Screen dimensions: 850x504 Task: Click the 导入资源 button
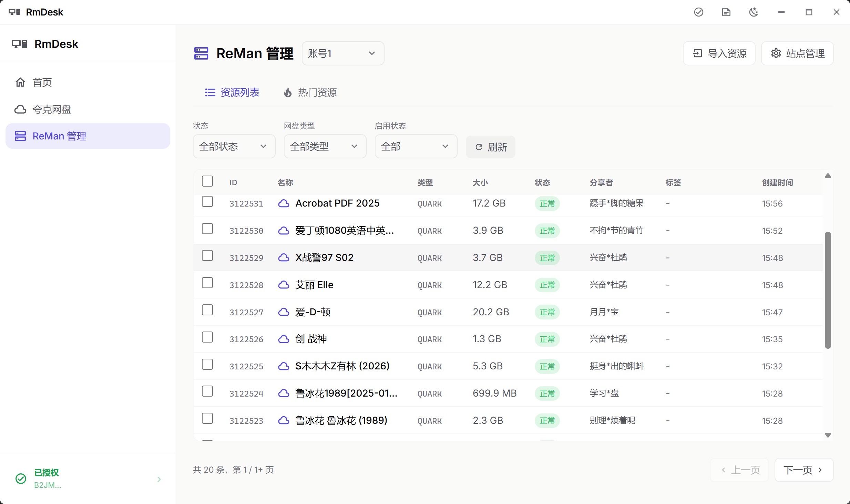pos(719,53)
